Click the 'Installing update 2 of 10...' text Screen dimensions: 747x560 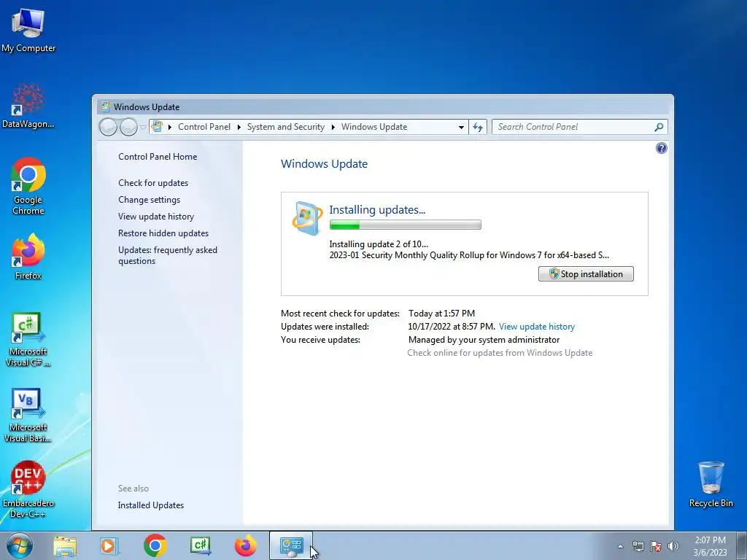click(379, 244)
